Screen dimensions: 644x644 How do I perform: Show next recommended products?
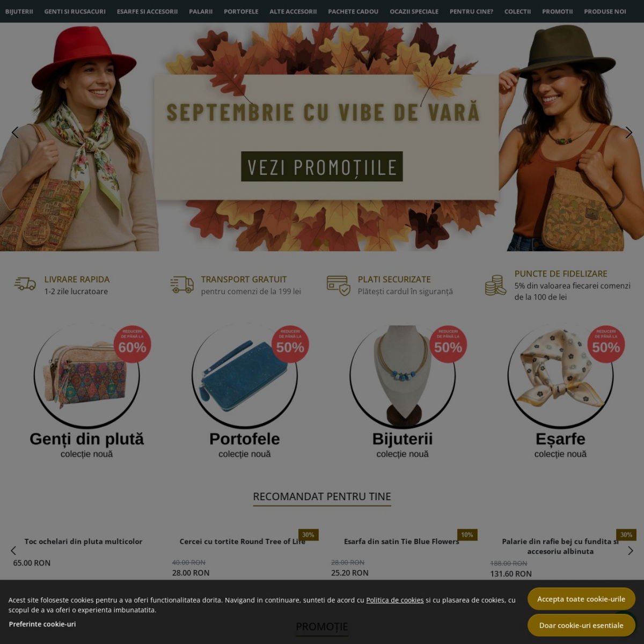(x=631, y=551)
